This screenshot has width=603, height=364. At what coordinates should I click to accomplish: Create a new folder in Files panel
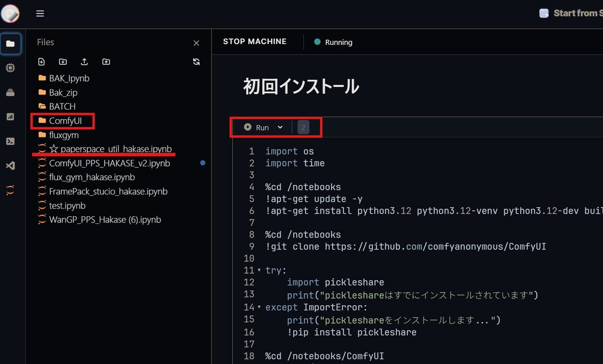[63, 62]
